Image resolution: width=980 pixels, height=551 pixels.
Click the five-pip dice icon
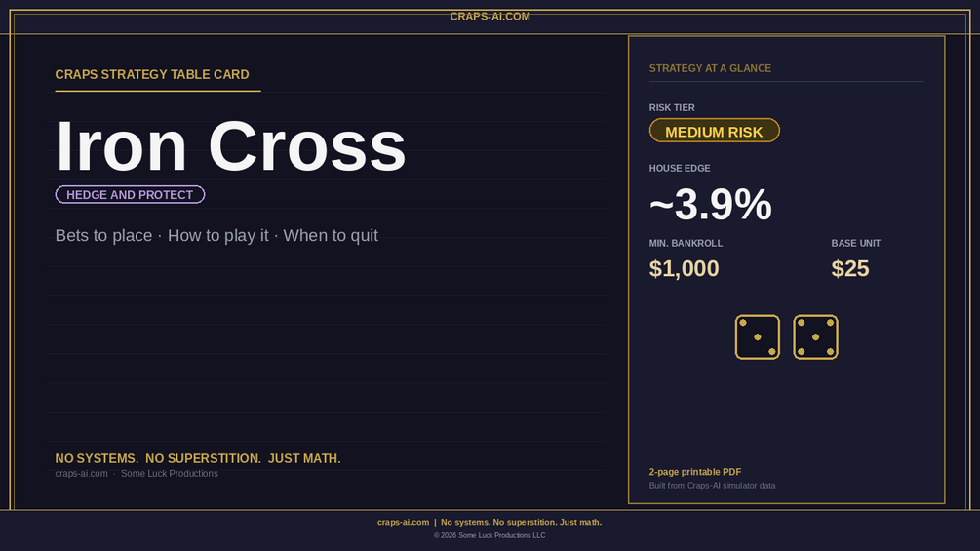(x=815, y=336)
